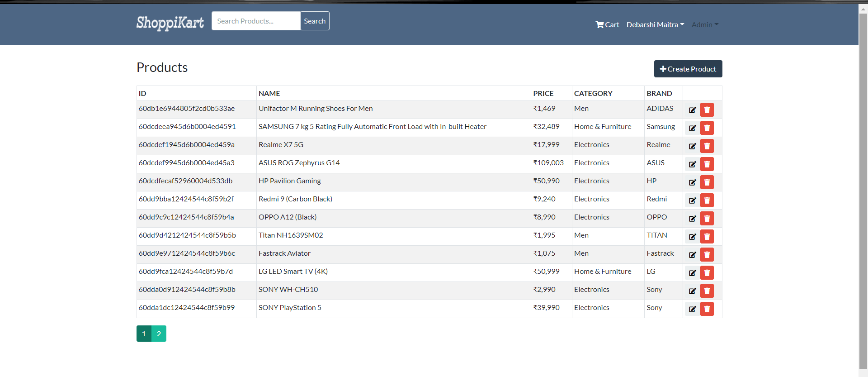Click the Search button

pos(315,21)
